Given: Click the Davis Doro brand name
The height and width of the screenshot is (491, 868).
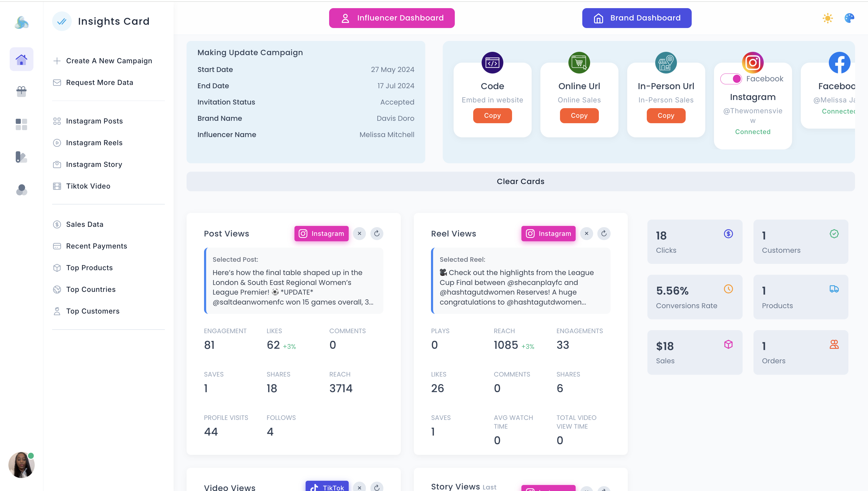Looking at the screenshot, I should coord(395,118).
